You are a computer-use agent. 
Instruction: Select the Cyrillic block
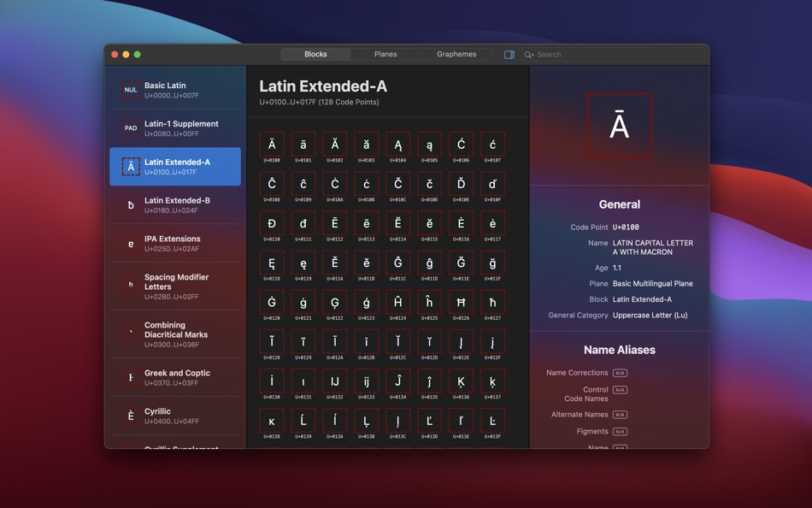[x=175, y=416]
